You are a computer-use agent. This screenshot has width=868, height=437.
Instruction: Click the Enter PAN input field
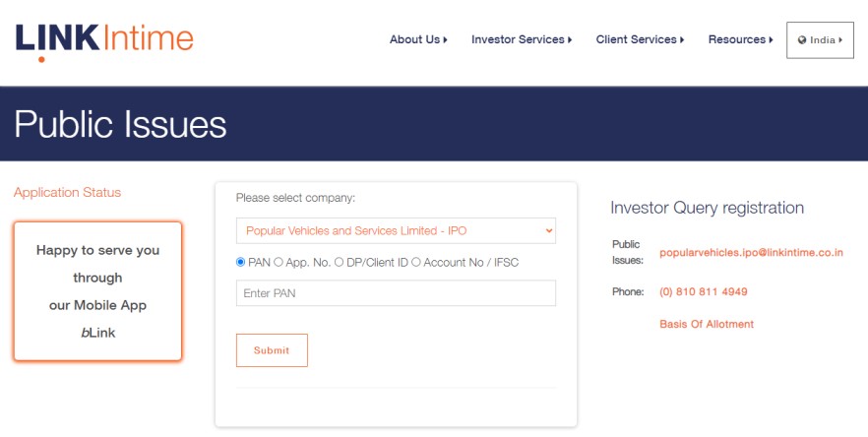click(x=396, y=293)
